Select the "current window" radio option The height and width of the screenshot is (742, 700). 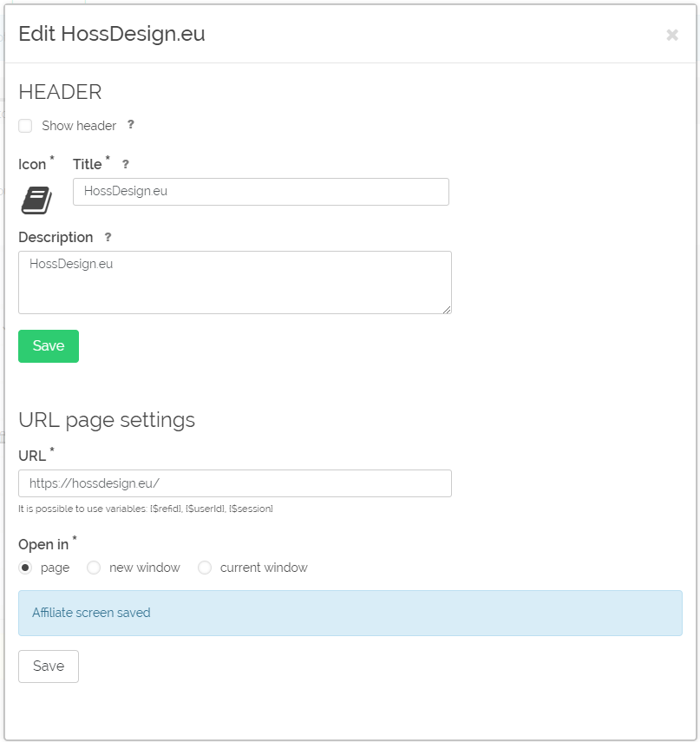click(205, 568)
